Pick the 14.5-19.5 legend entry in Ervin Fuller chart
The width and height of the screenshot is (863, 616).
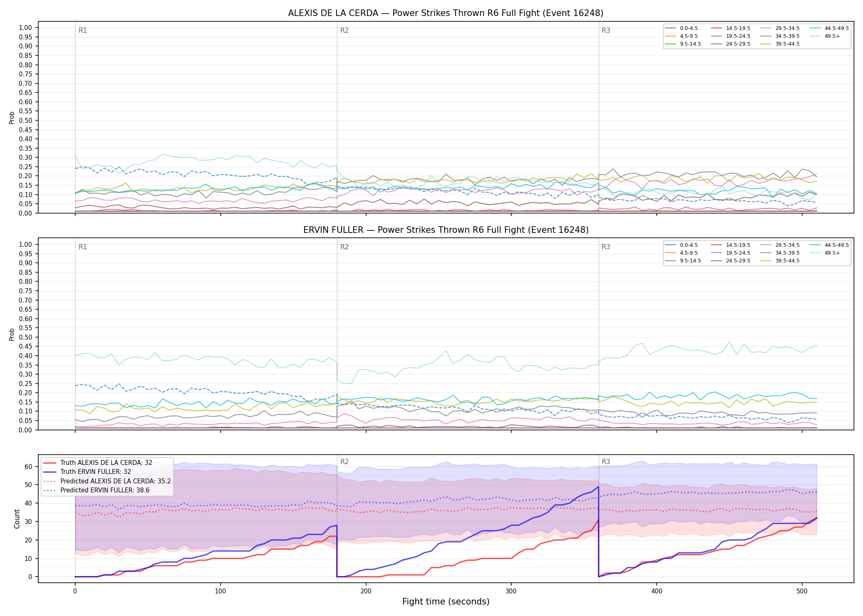731,245
